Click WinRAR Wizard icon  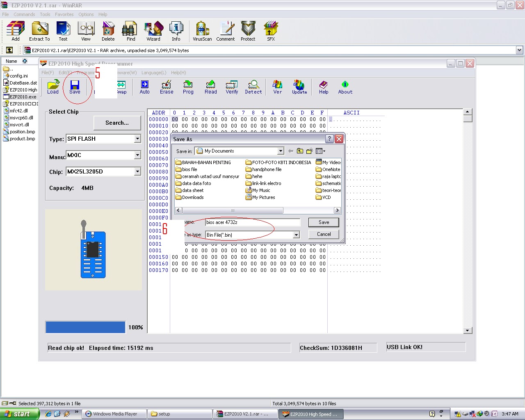pos(153,31)
